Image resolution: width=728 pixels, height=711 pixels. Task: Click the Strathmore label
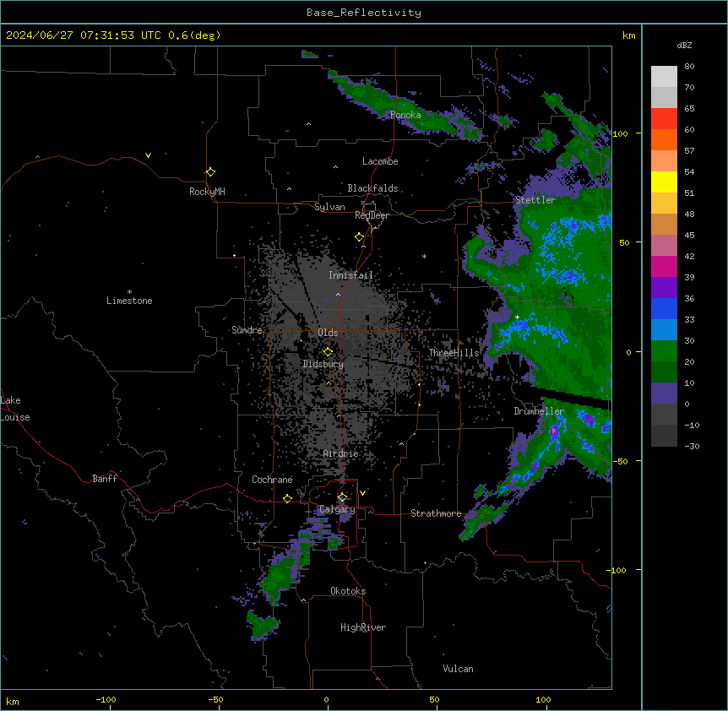pyautogui.click(x=436, y=513)
